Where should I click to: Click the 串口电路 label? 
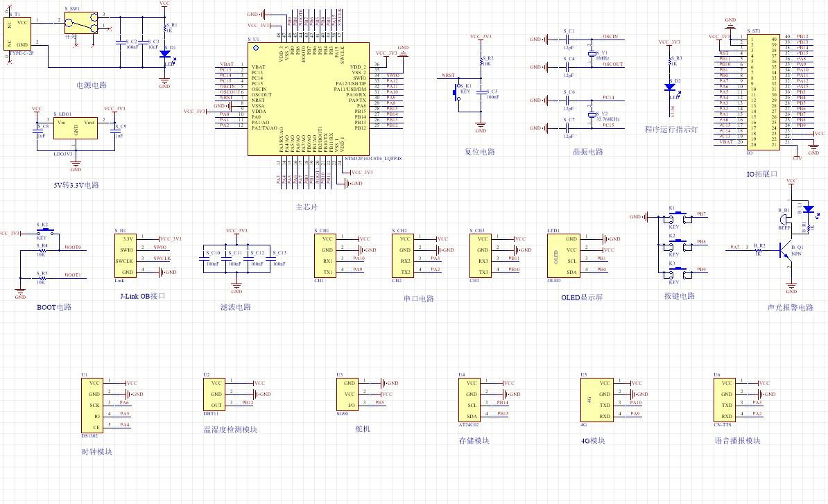tap(419, 299)
